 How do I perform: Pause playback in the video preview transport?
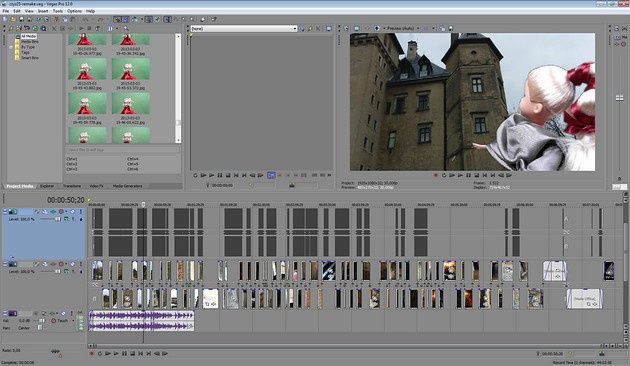[x=468, y=175]
